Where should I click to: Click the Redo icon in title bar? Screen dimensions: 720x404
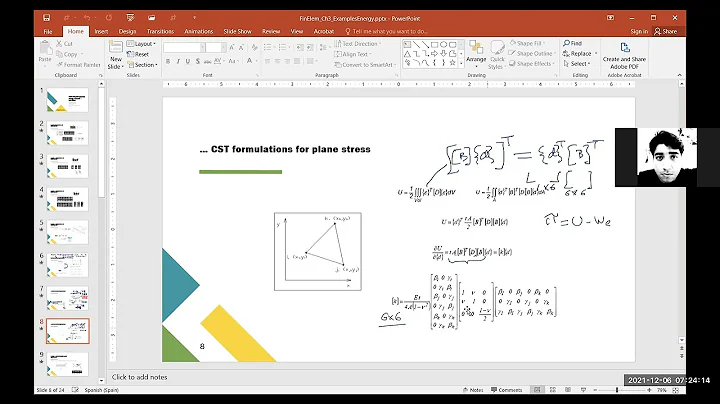coord(109,18)
